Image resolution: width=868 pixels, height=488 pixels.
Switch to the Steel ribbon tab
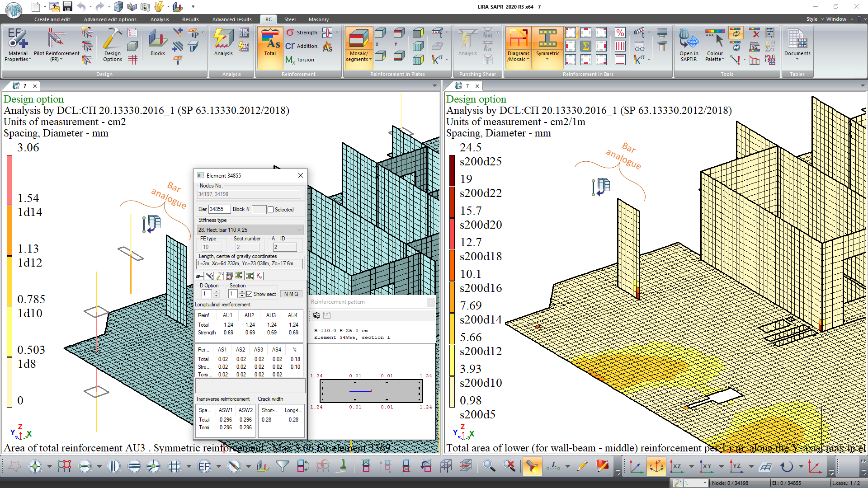[x=290, y=19]
